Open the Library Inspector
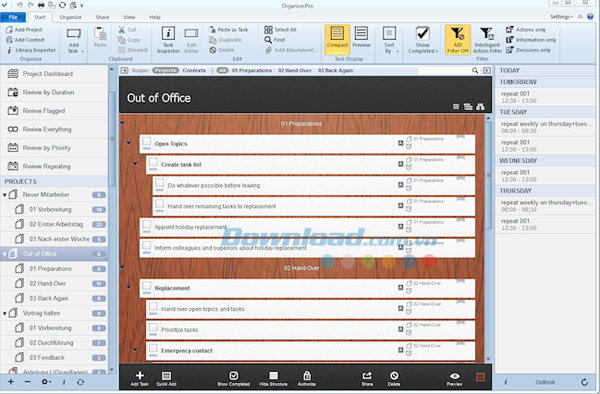The height and width of the screenshot is (394, 600). tap(31, 50)
